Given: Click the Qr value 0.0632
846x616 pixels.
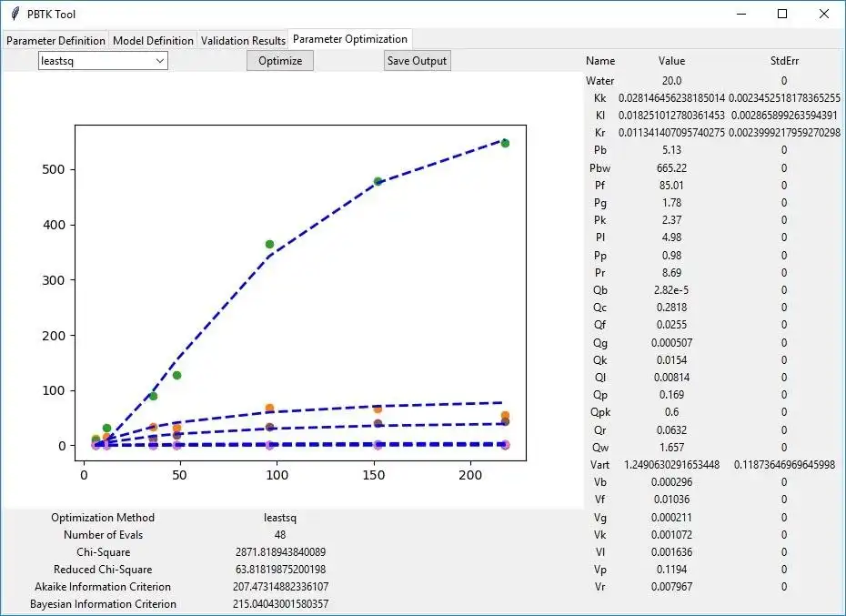Looking at the screenshot, I should coord(671,430).
